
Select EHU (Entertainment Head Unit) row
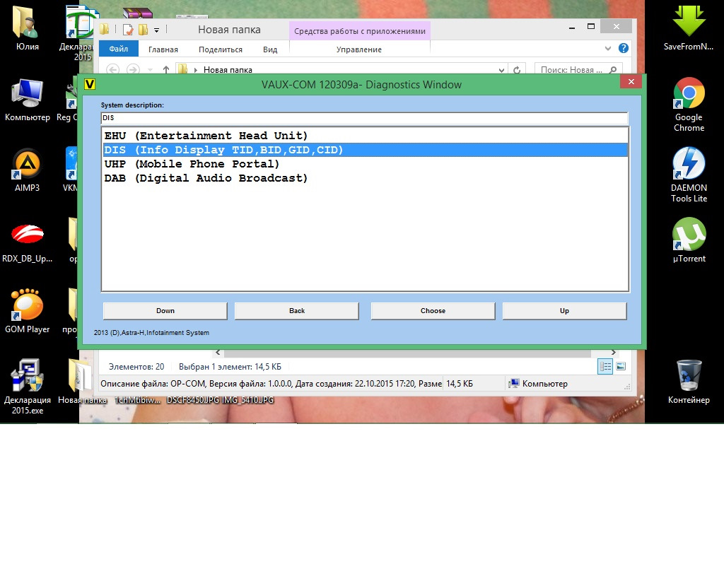(x=365, y=136)
